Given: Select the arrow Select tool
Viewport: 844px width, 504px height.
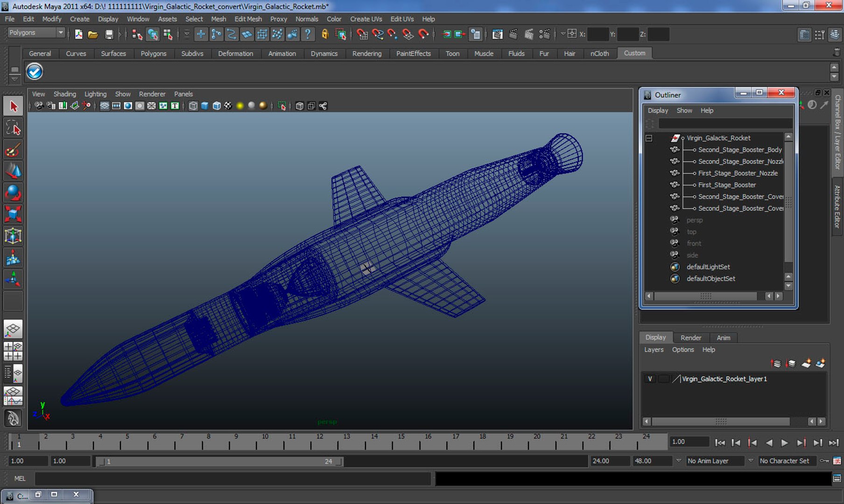Looking at the screenshot, I should click(13, 106).
